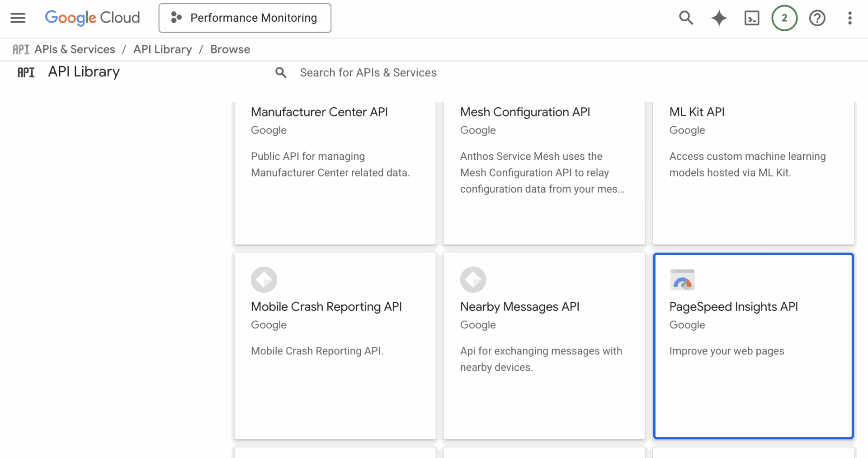Open the Mesh Configuration API card
Image resolution: width=868 pixels, height=458 pixels.
tap(544, 173)
